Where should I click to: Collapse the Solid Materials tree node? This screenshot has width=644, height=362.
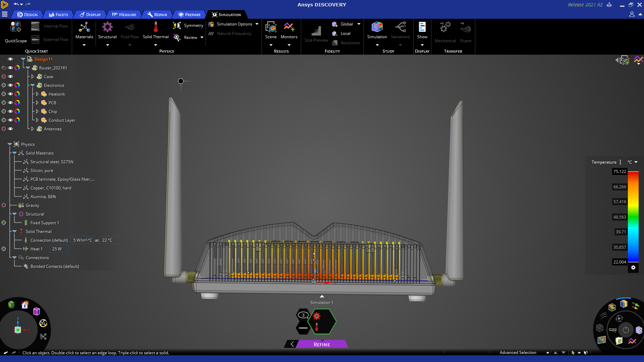tap(14, 153)
